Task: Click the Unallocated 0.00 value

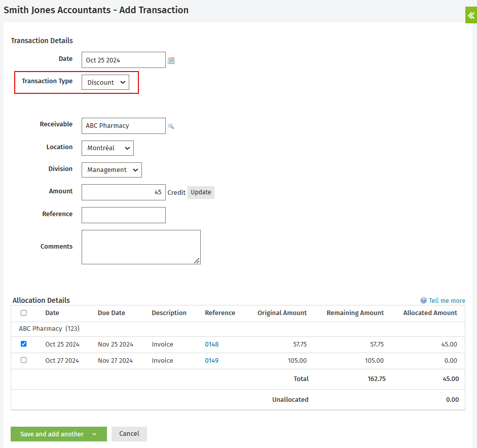Action: (452, 399)
